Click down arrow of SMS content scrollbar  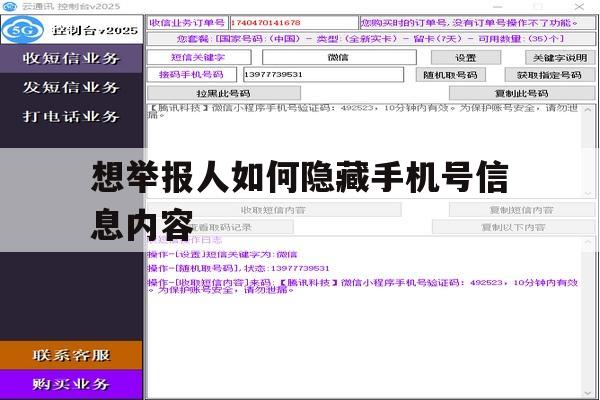click(588, 193)
